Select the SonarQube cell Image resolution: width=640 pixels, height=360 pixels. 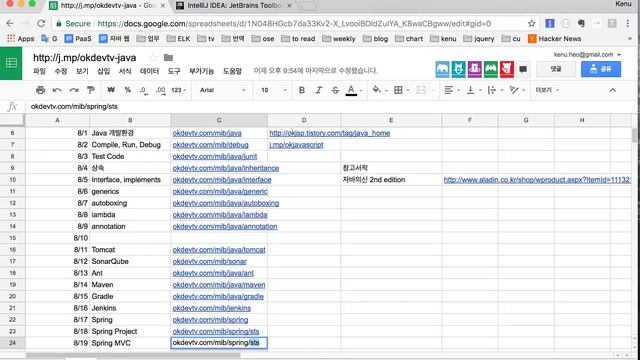[130, 261]
